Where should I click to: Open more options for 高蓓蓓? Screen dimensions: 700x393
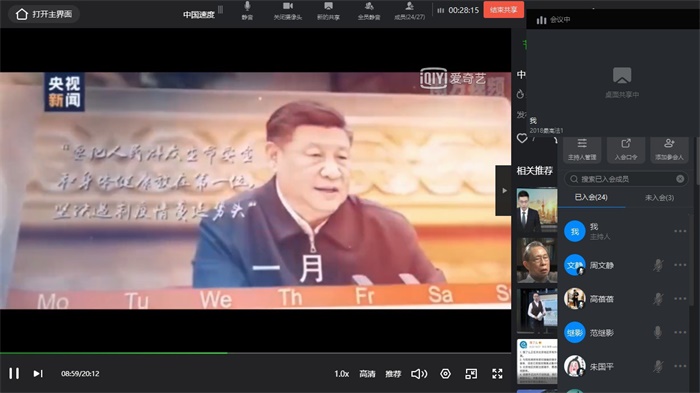[x=680, y=299]
